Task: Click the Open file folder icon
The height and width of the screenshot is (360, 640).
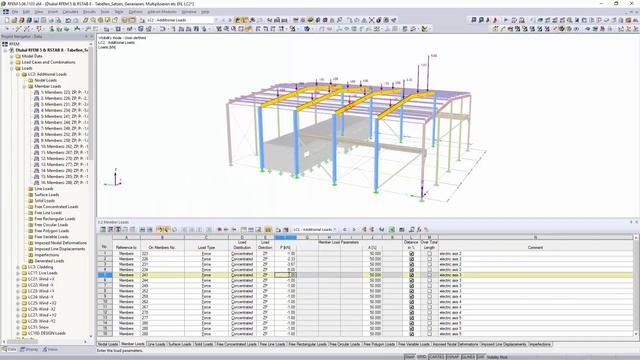Action: coord(14,20)
